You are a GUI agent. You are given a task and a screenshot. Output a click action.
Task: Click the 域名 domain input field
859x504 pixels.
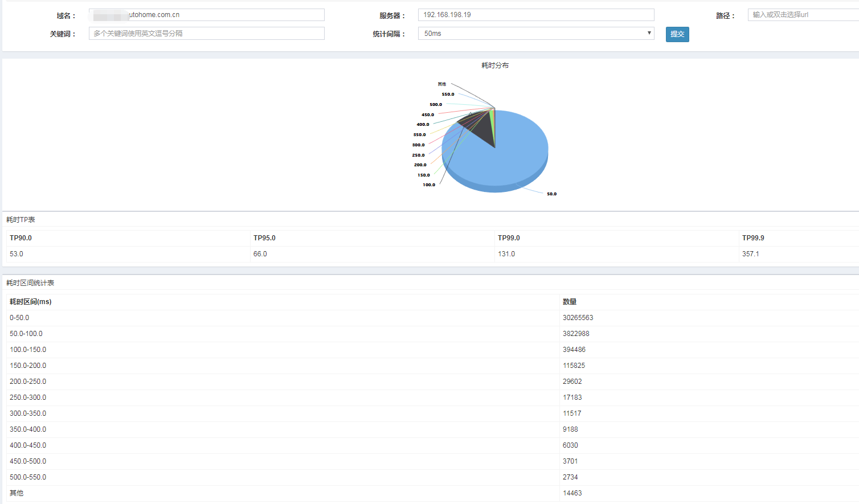[x=206, y=15]
